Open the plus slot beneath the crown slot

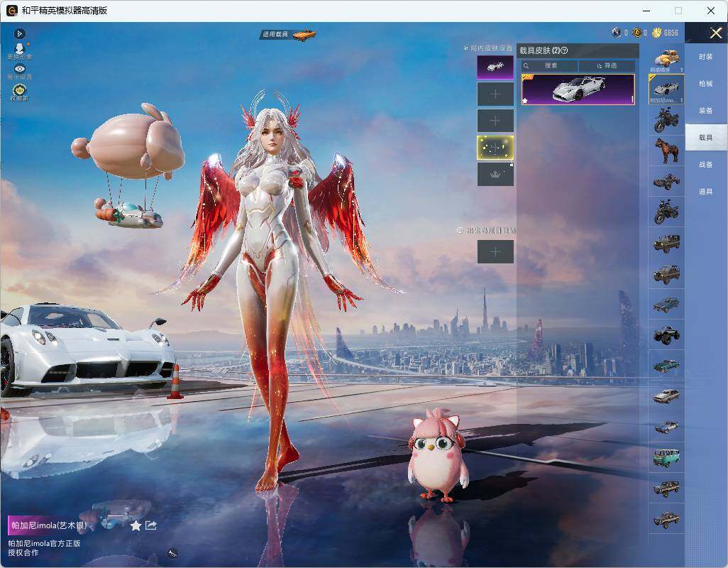point(495,252)
